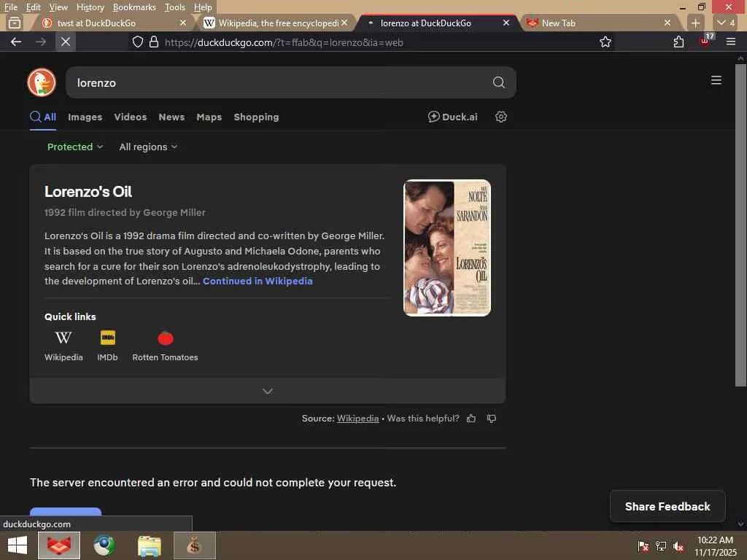Open the Bookmarks menu
This screenshot has width=747, height=560.
click(134, 7)
